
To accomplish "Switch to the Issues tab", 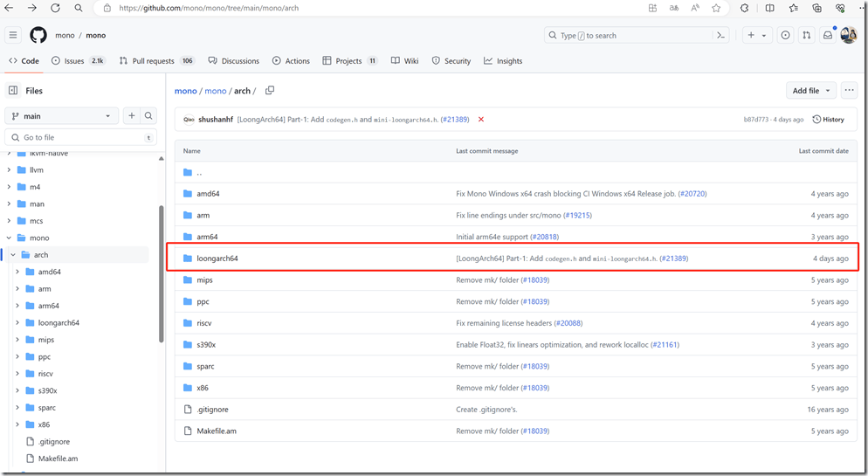I will pos(73,61).
